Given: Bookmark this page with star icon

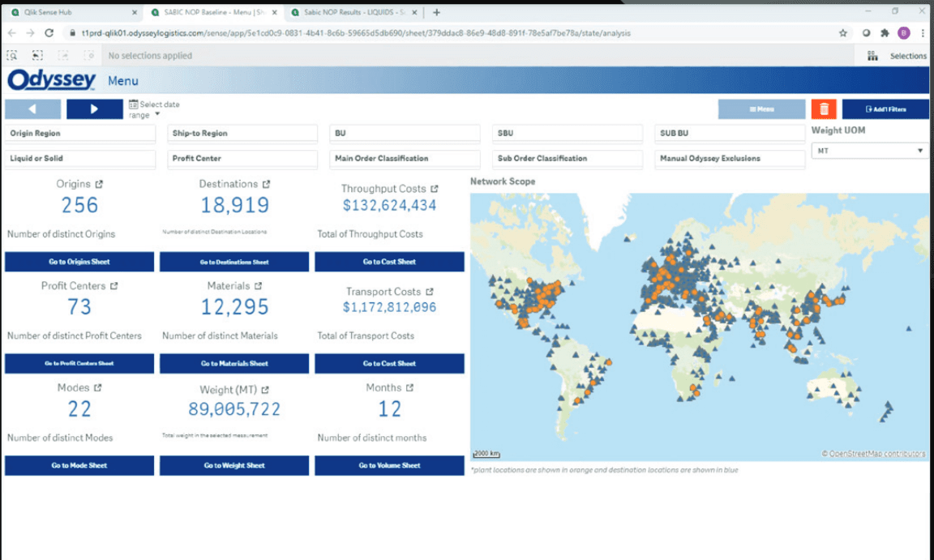Looking at the screenshot, I should click(x=843, y=33).
